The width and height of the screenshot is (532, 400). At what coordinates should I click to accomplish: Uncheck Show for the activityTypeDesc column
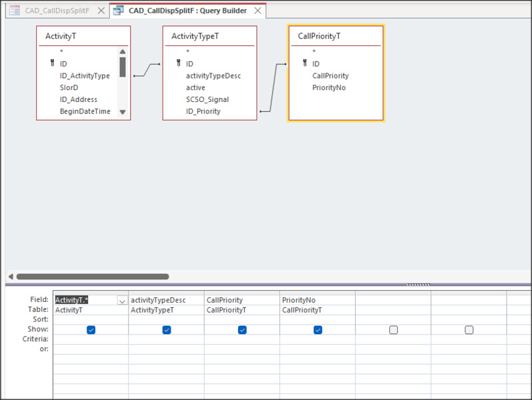(x=167, y=329)
